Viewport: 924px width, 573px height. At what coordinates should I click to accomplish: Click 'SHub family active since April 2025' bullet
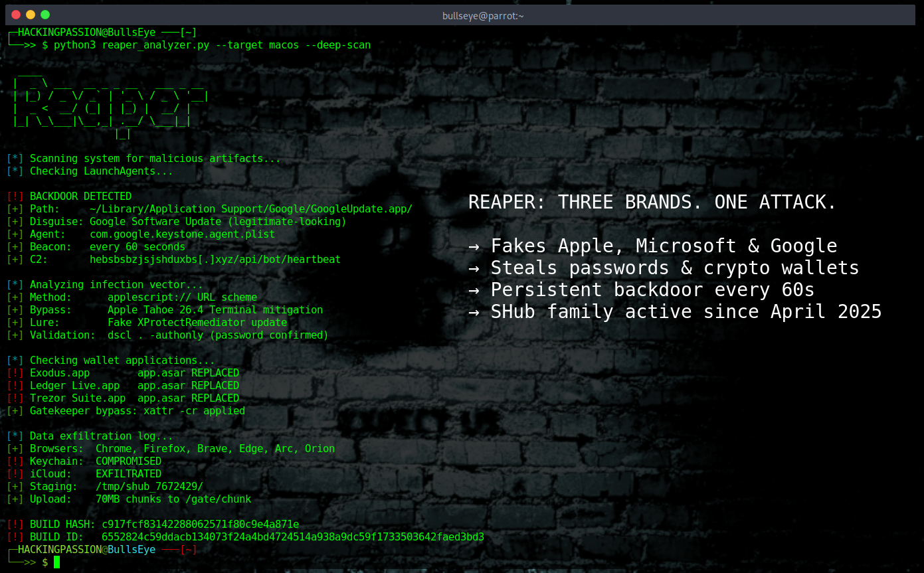[x=675, y=312]
